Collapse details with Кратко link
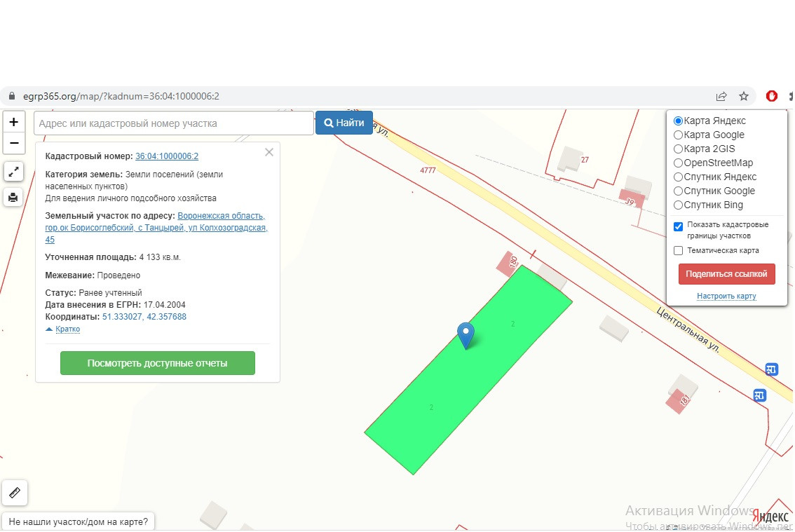The width and height of the screenshot is (795, 532). tap(67, 329)
